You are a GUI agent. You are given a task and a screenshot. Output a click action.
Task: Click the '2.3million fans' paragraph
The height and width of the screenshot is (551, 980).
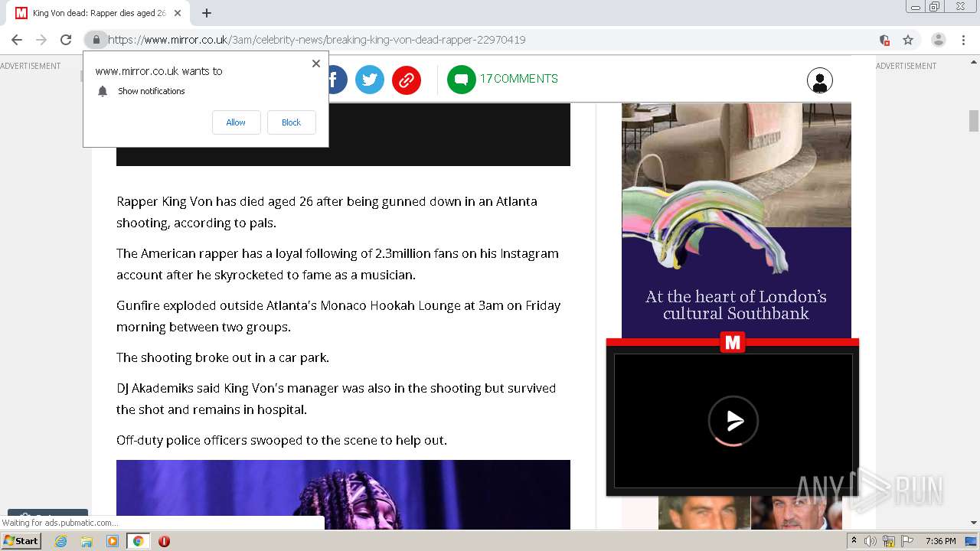click(338, 264)
